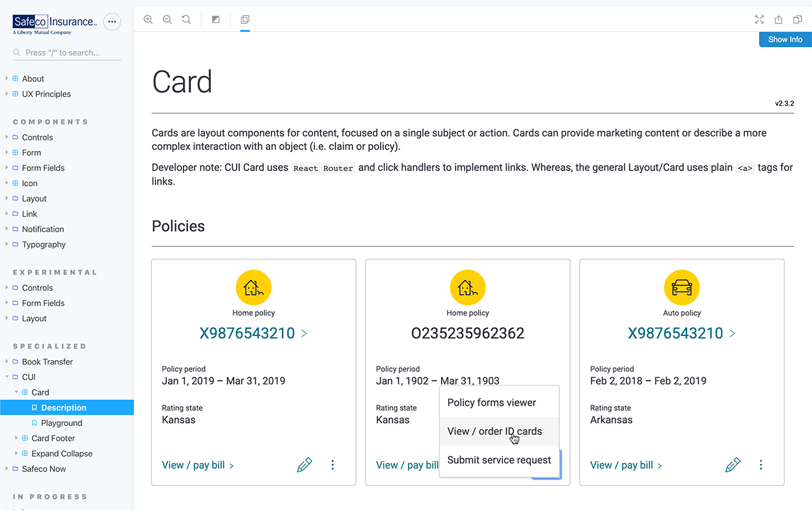This screenshot has width=812, height=510.
Task: Click the Show Info button
Action: coord(785,40)
